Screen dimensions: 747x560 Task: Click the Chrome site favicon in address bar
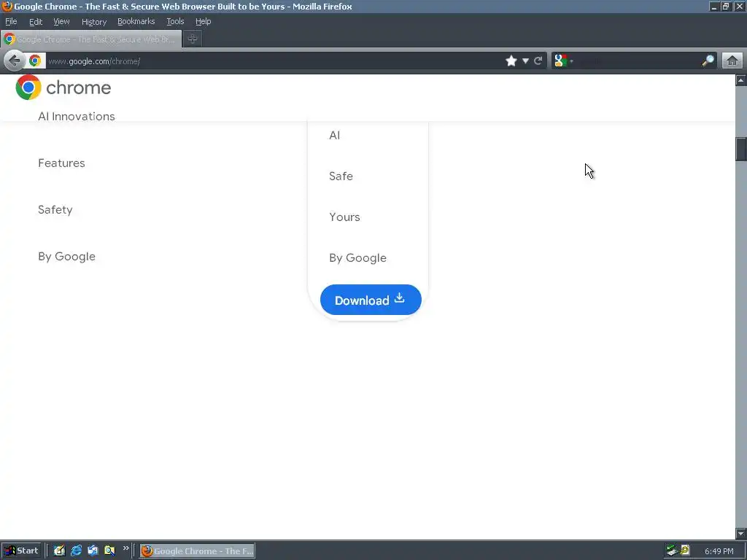coord(35,61)
